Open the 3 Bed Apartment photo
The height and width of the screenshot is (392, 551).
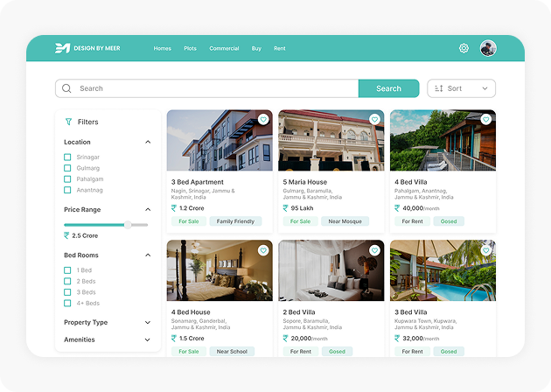(x=220, y=140)
